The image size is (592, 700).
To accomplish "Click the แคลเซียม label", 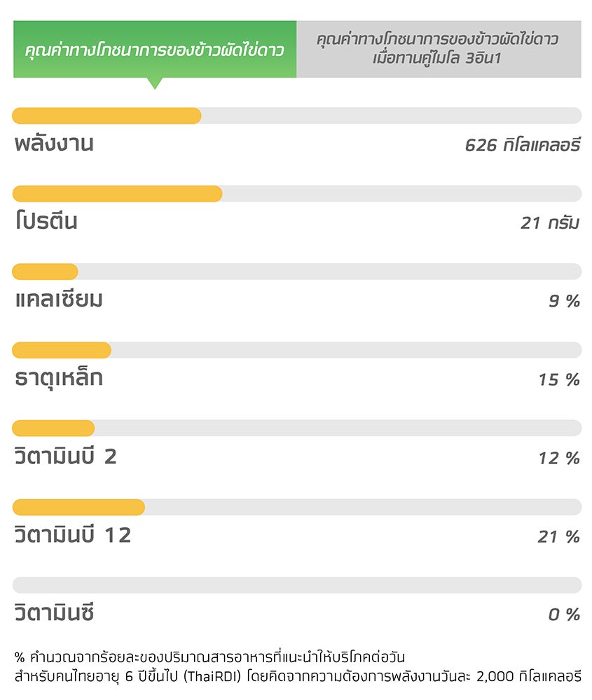I will 59,299.
